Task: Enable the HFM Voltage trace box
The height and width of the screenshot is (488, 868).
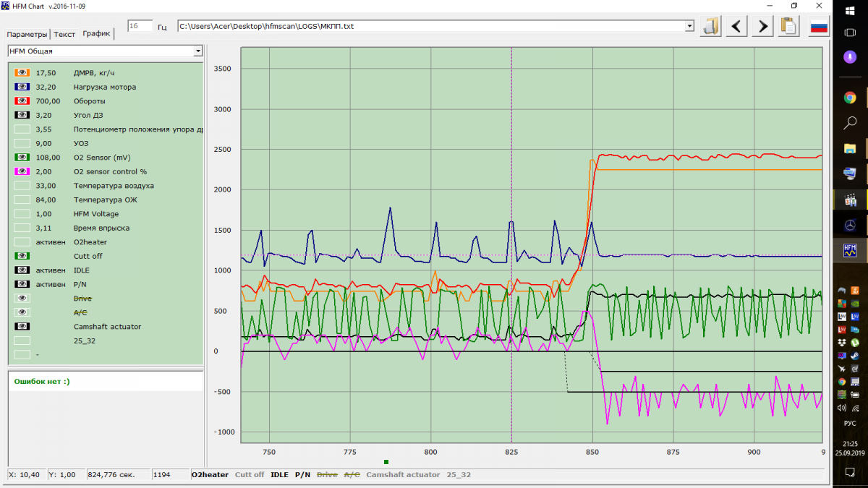Action: point(22,213)
